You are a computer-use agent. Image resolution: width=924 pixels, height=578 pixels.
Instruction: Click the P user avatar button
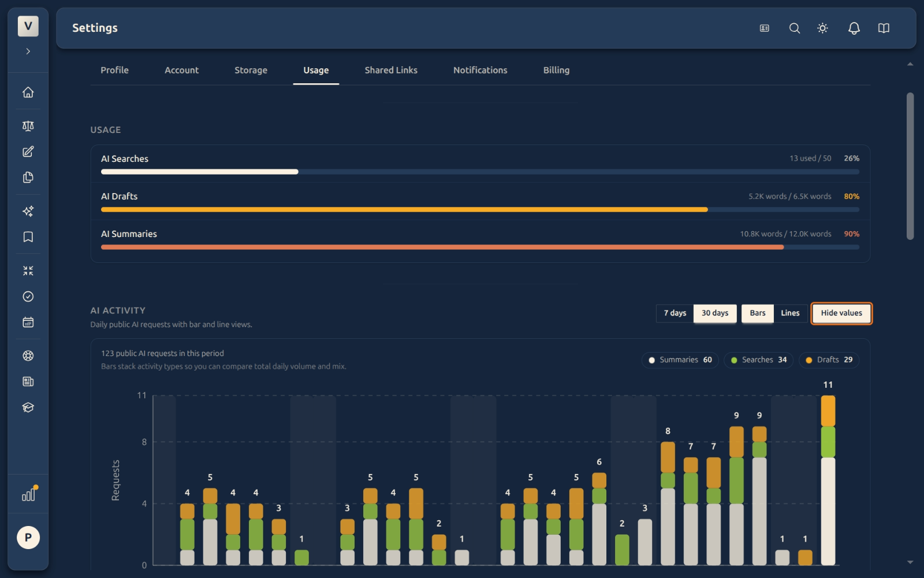coord(28,538)
